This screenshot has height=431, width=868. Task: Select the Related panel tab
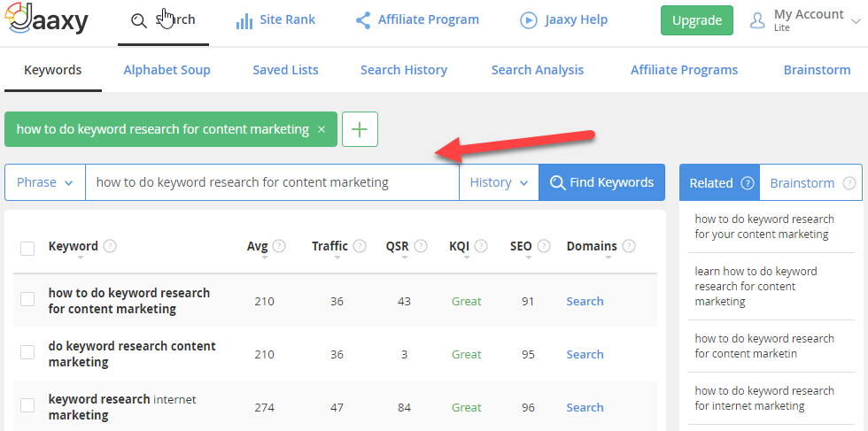pyautogui.click(x=719, y=182)
